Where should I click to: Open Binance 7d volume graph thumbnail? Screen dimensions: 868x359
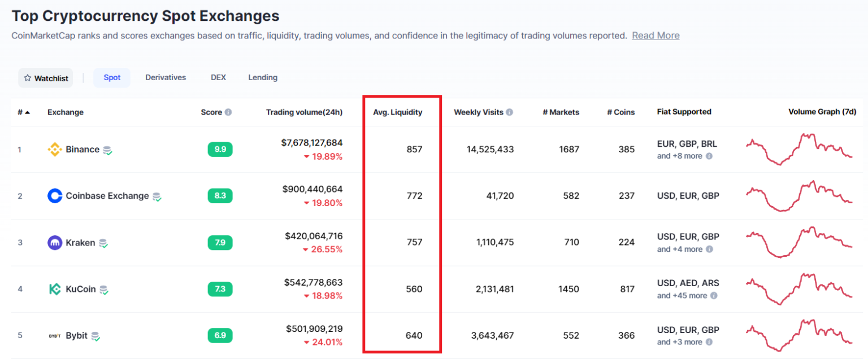[x=799, y=149]
